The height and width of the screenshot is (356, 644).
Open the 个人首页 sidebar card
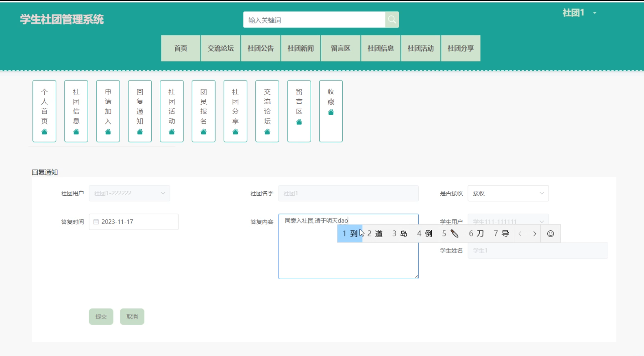pos(44,111)
